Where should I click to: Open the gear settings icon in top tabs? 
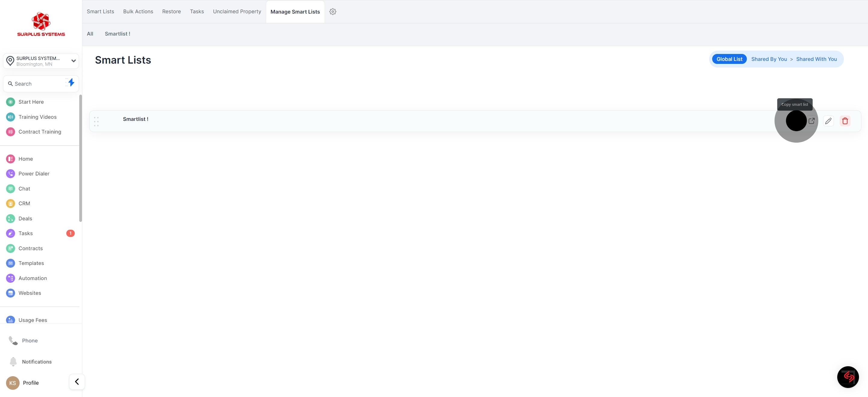[x=332, y=11]
